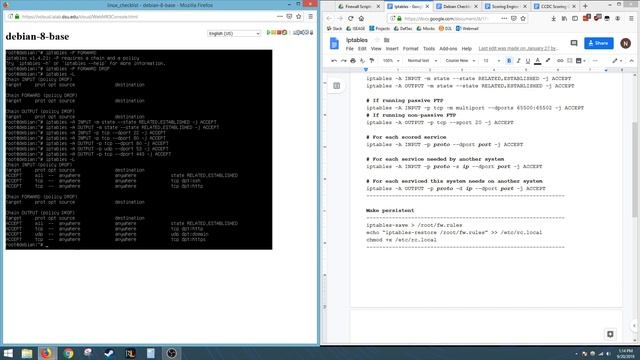Switch to the CCDC Scoring tab

554,7
